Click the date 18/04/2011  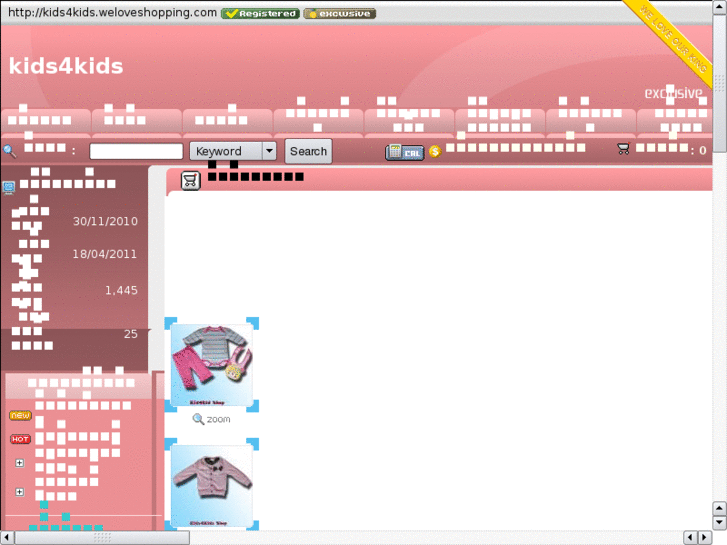(105, 254)
